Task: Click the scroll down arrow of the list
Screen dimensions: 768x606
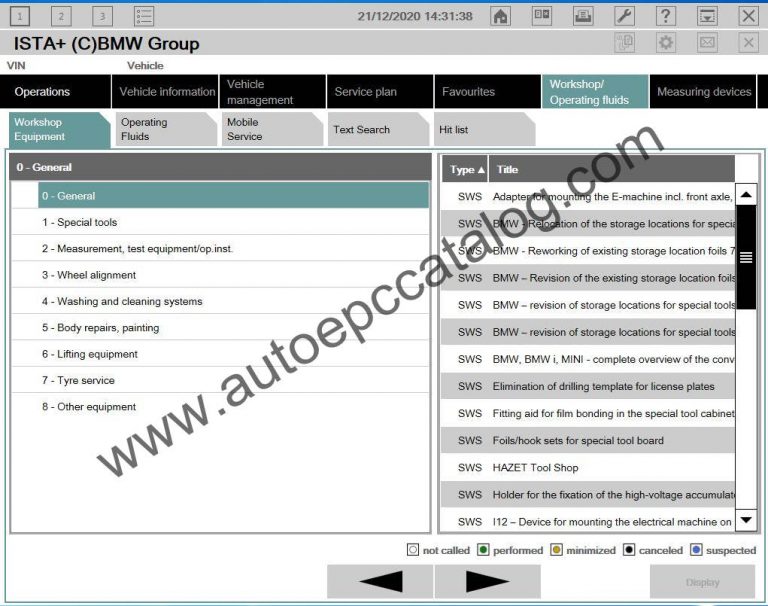Action: [746, 520]
